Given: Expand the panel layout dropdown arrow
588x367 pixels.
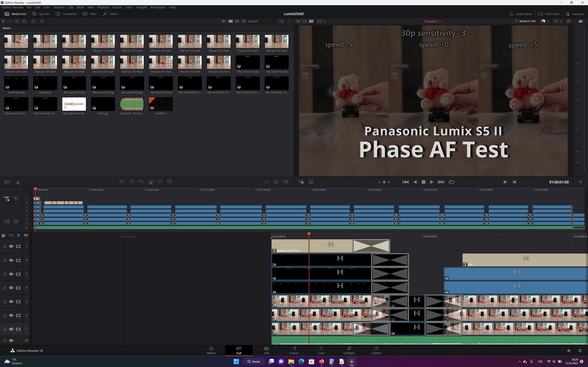Looking at the screenshot, I should [9, 21].
